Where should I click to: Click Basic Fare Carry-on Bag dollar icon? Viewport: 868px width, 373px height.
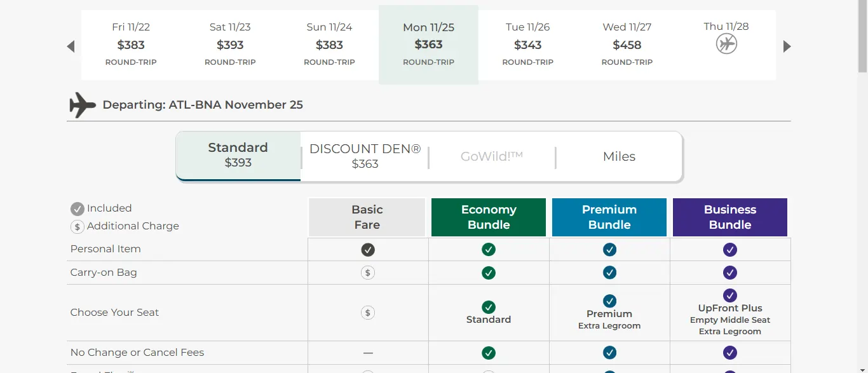pyautogui.click(x=368, y=273)
